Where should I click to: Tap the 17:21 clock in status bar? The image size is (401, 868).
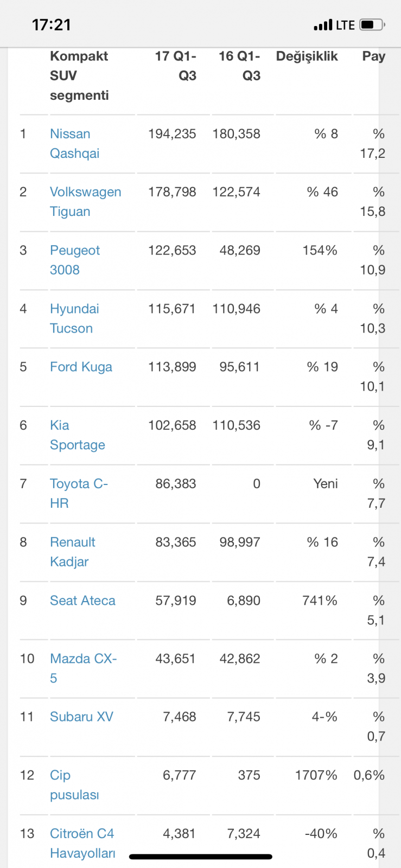point(52,25)
